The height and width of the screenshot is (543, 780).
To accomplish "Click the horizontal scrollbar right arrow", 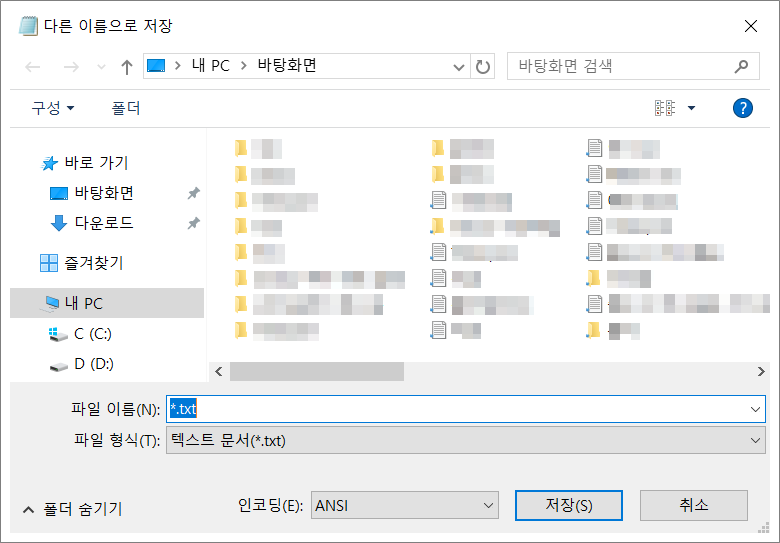I will click(x=761, y=371).
